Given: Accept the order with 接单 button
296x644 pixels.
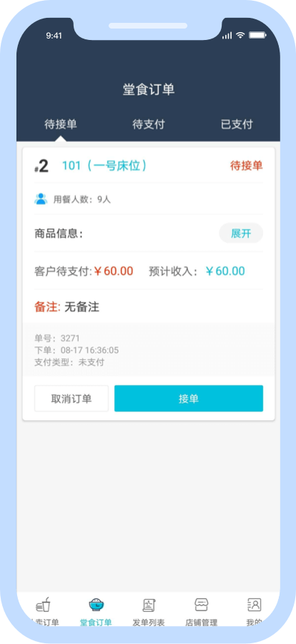Looking at the screenshot, I should click(x=189, y=398).
